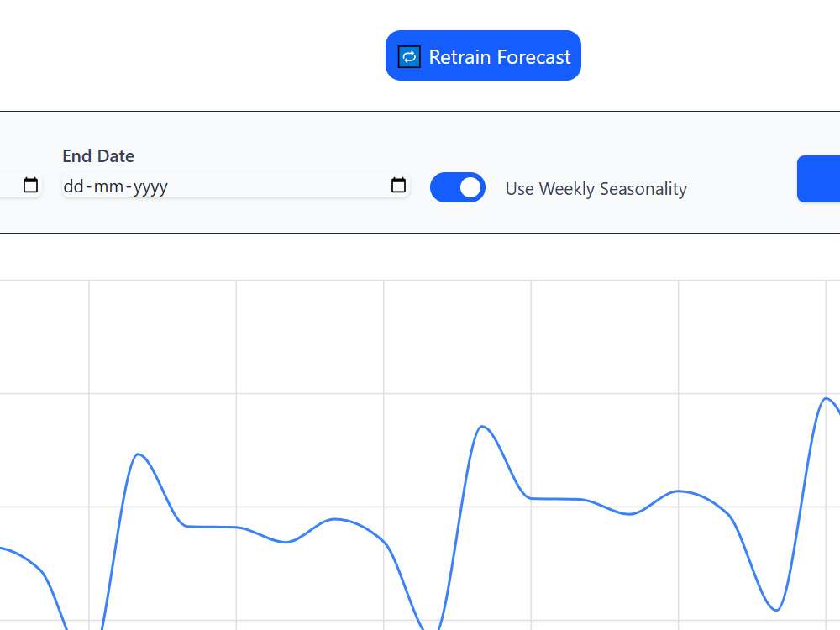The width and height of the screenshot is (840, 630).
Task: Click the End Date dd-mm-yyyy input field
Action: [x=236, y=186]
